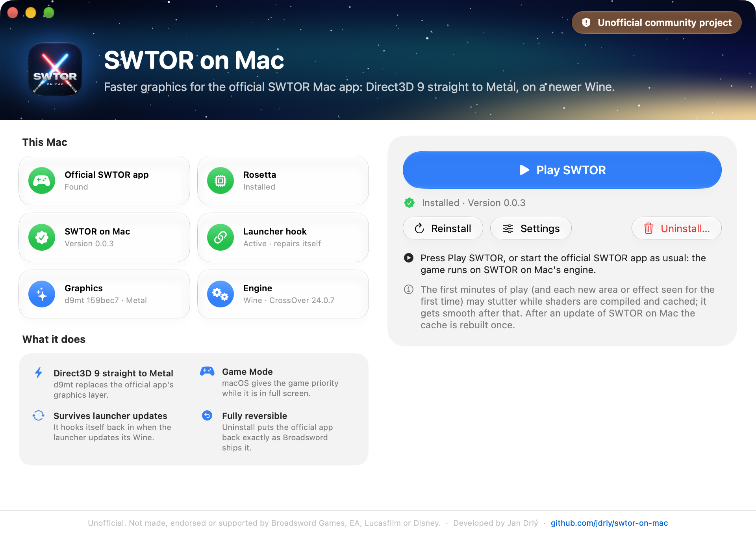This screenshot has width=756, height=536.
Task: Click the lightning bolt icon beside Direct3D 9
Action: (39, 372)
